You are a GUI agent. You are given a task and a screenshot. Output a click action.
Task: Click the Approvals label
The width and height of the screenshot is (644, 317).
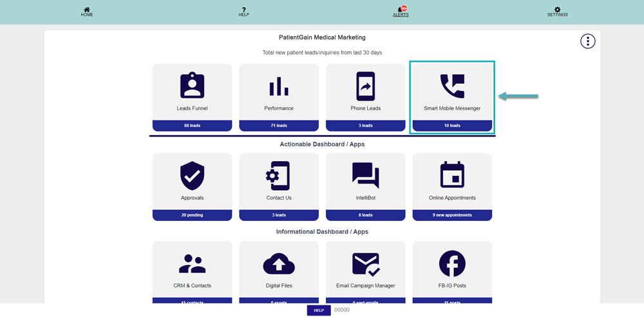192,198
